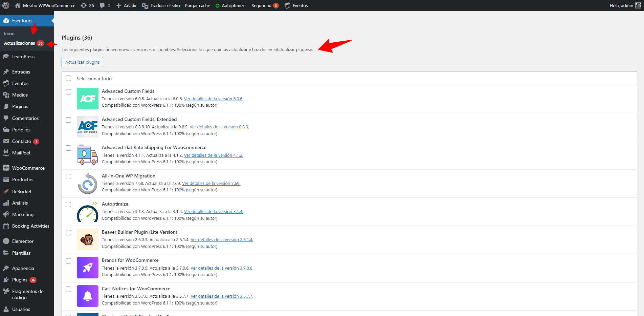View details of version 7.69

(x=211, y=184)
